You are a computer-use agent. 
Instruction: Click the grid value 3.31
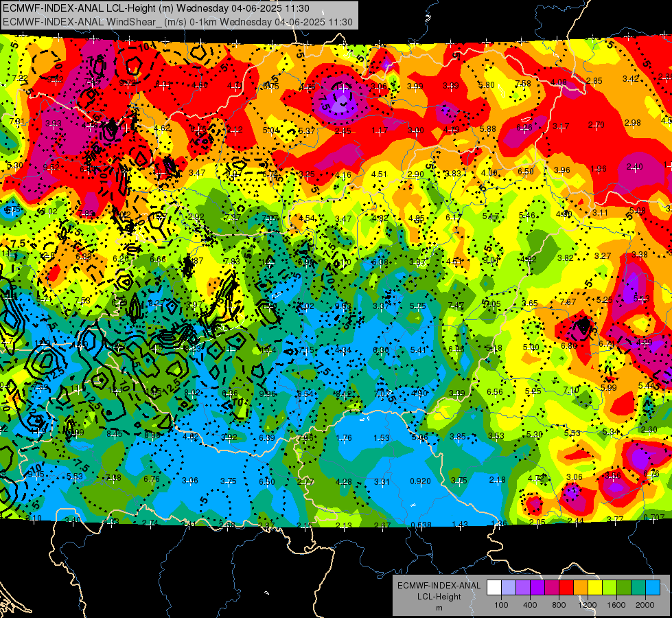click(382, 482)
